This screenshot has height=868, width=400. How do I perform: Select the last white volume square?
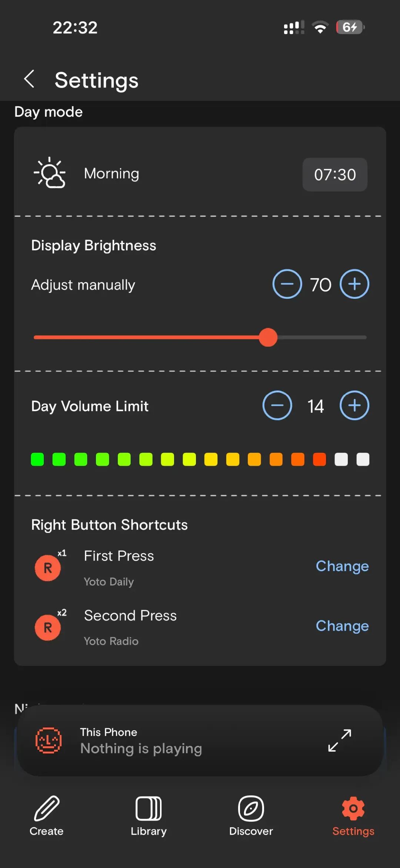[x=363, y=459]
